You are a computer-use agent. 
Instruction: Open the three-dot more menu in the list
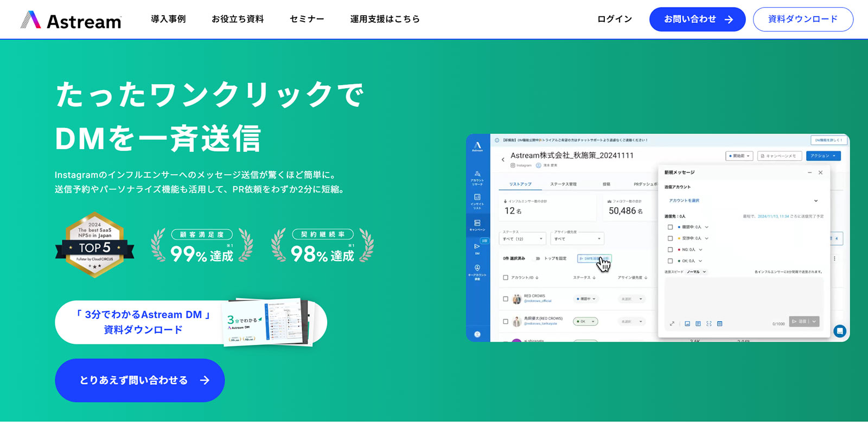coord(834,259)
